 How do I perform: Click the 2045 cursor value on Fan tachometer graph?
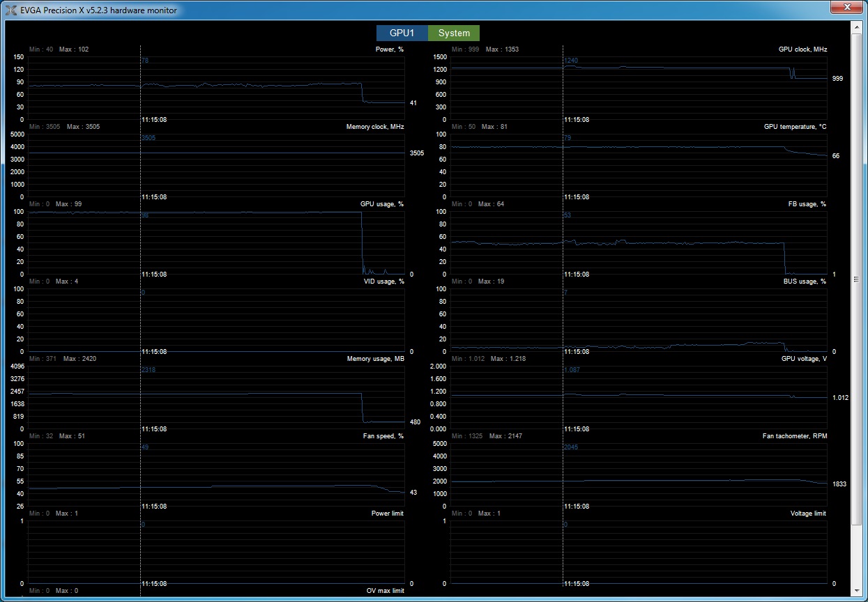(x=572, y=447)
